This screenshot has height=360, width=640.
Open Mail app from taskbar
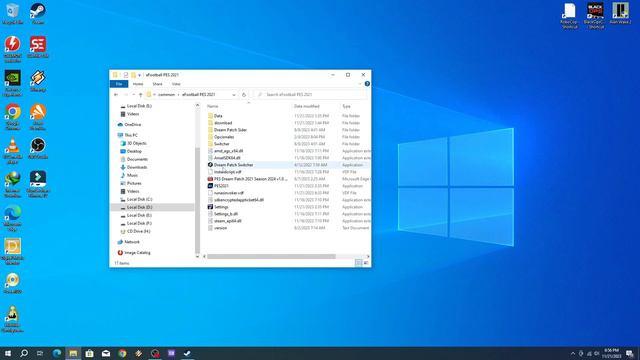[x=106, y=353]
